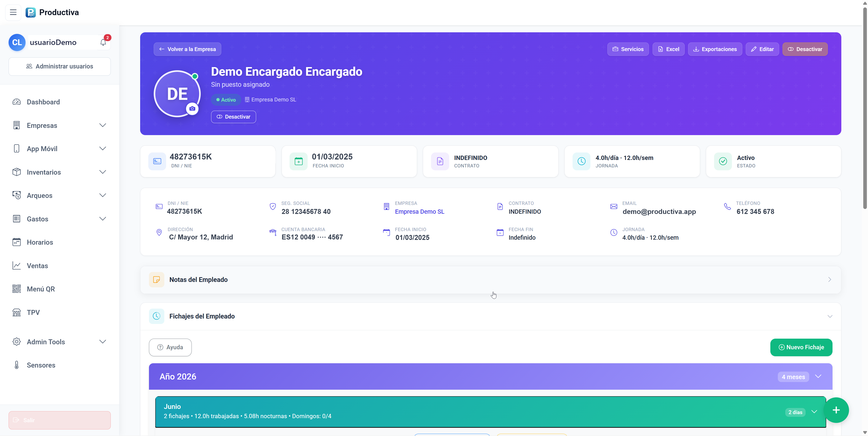Viewport: 868px width, 436px height.
Task: Click the Sensores thermometer icon
Action: (17, 365)
